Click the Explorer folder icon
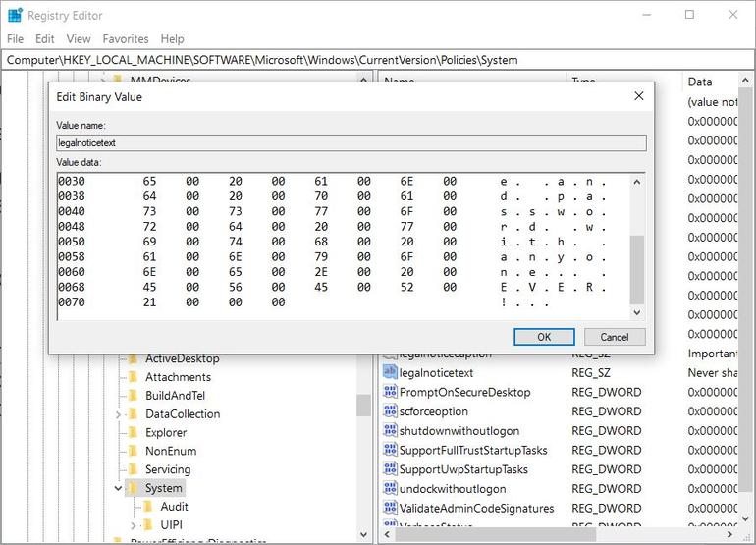 134,433
